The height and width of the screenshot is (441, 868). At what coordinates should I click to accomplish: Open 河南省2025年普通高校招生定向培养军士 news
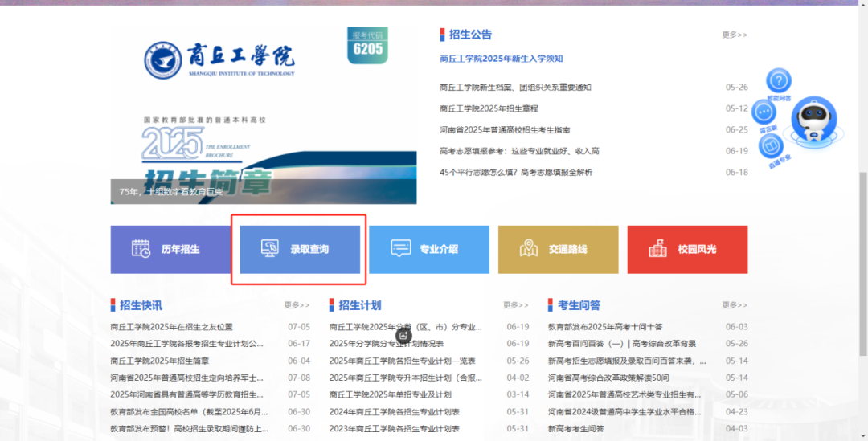click(186, 378)
